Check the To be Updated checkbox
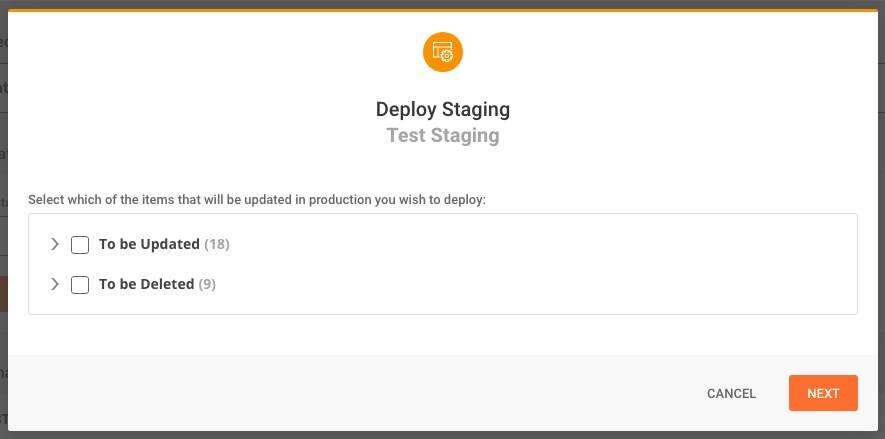 80,245
